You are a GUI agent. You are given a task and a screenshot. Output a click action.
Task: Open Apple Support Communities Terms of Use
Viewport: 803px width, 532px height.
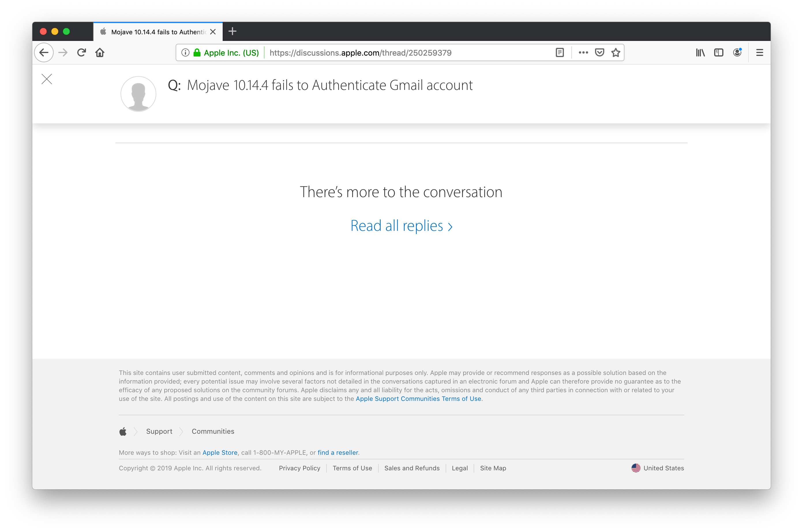[418, 399]
